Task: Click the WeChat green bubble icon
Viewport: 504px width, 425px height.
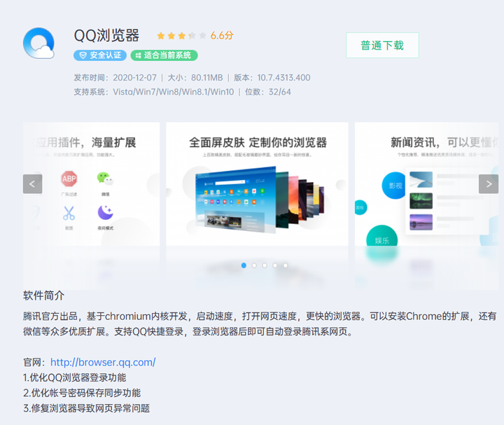Action: [x=105, y=179]
